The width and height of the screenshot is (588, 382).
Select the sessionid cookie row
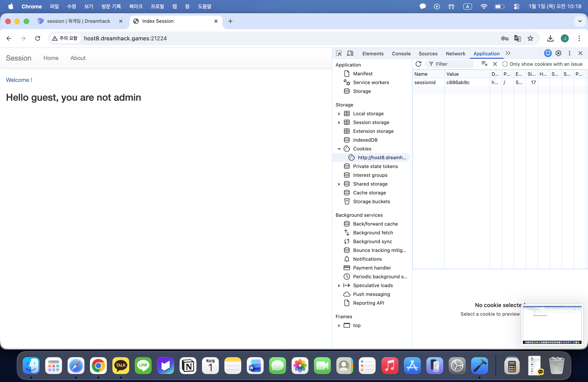point(425,83)
